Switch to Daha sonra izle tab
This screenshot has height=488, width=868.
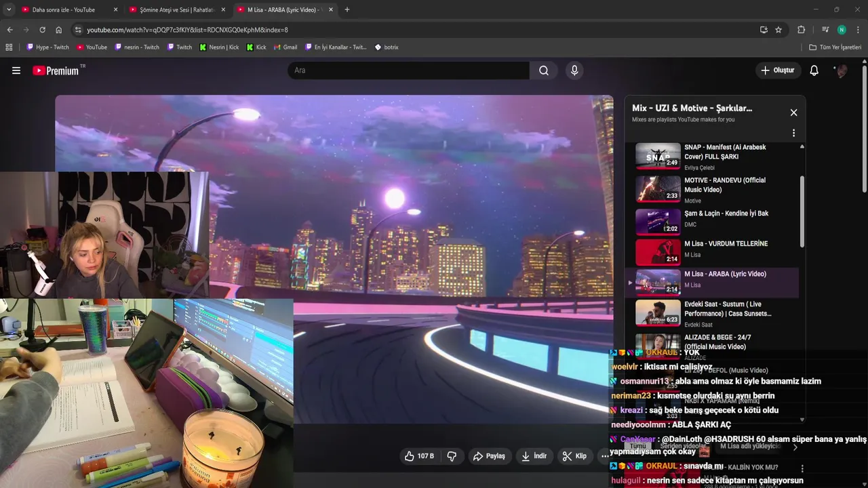tap(64, 9)
